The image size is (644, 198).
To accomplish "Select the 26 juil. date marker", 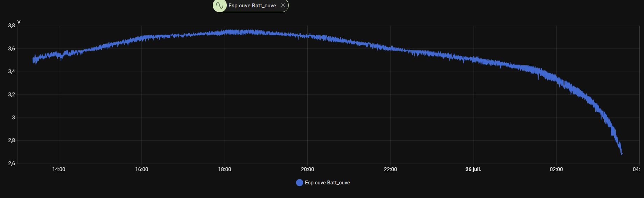I will [x=473, y=169].
